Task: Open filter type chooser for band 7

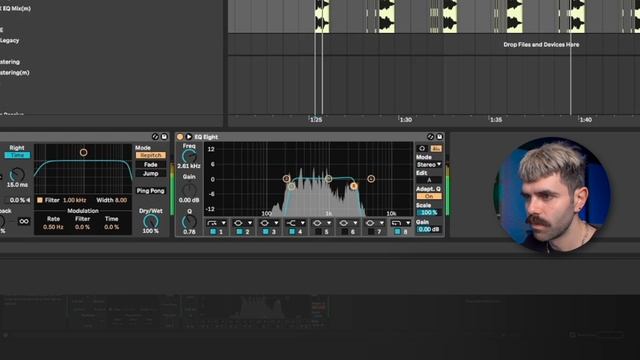Action: click(x=375, y=223)
